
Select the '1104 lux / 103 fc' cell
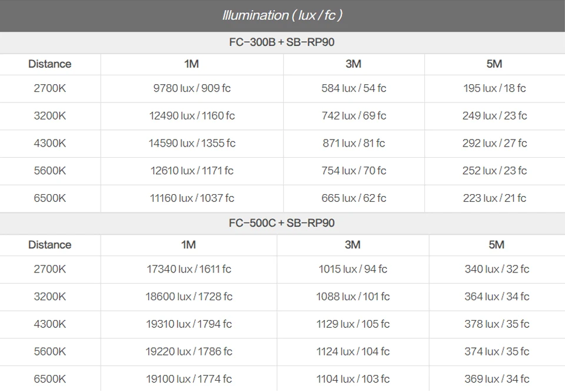click(353, 379)
